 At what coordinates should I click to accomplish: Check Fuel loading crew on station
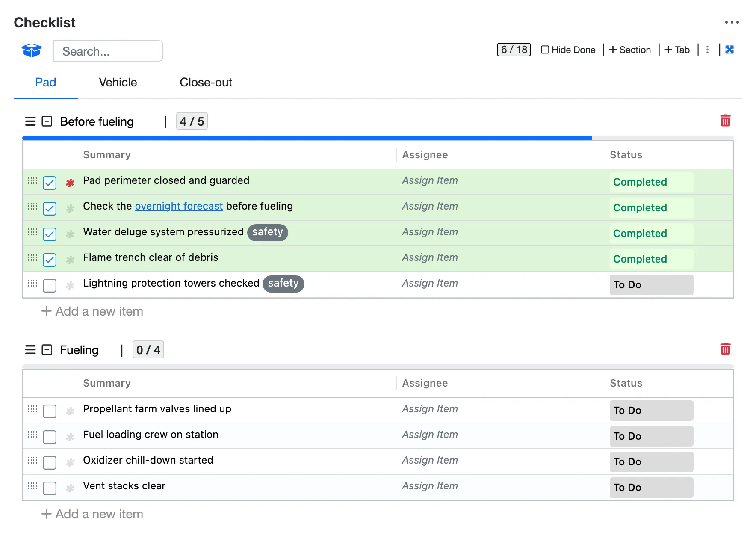50,437
